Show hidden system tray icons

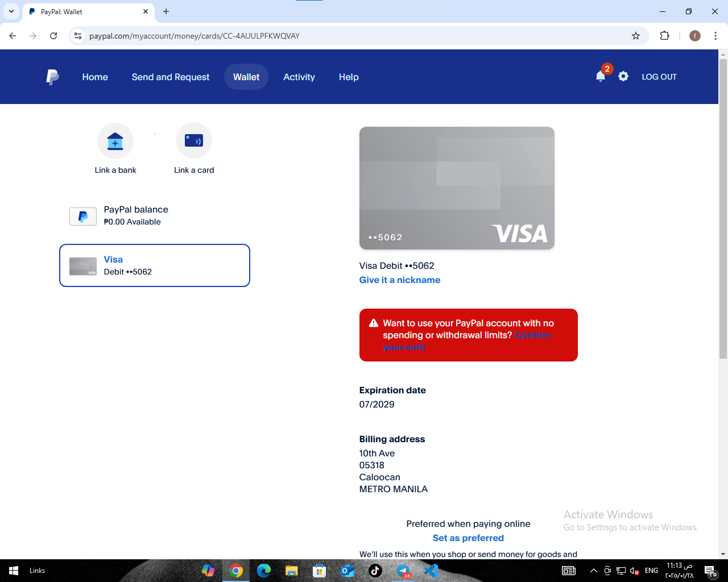tap(593, 571)
